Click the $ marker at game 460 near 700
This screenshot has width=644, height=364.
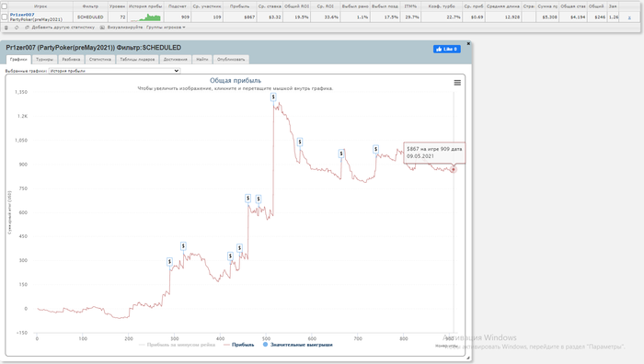[x=248, y=199]
